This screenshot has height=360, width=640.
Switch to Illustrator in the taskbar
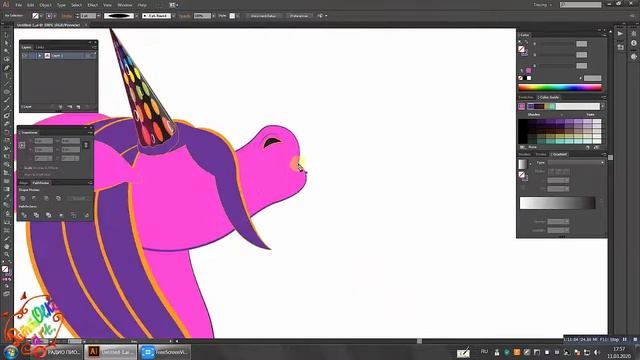pos(110,352)
